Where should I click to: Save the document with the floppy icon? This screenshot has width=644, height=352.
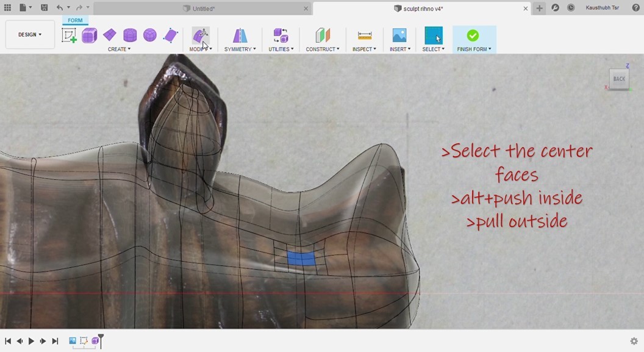(x=45, y=7)
